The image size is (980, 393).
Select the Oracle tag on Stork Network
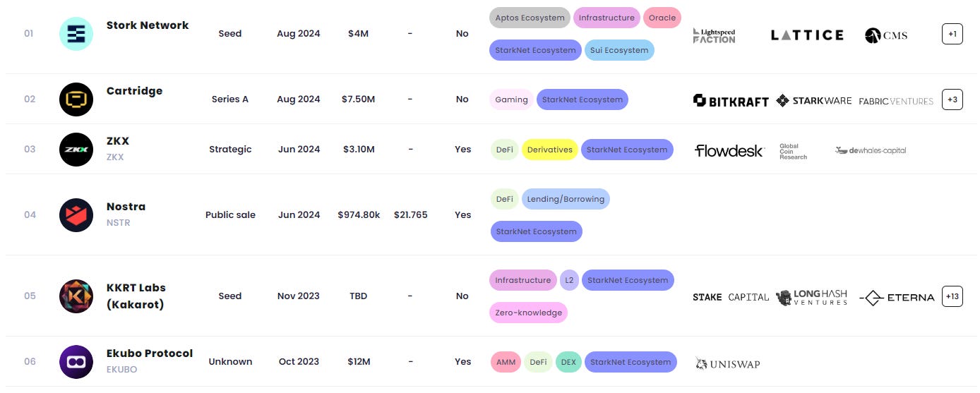click(662, 18)
